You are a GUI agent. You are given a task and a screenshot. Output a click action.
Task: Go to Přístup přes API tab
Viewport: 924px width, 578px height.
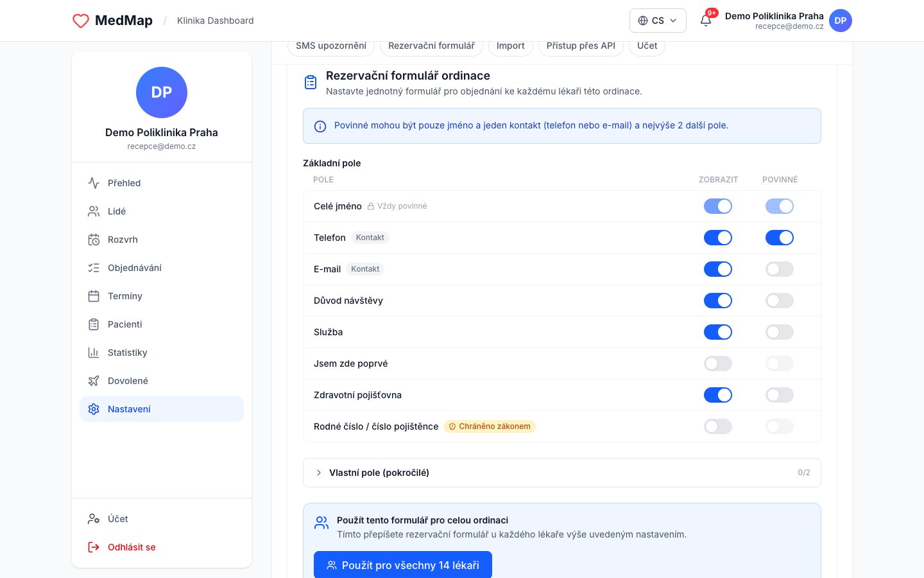click(x=581, y=46)
